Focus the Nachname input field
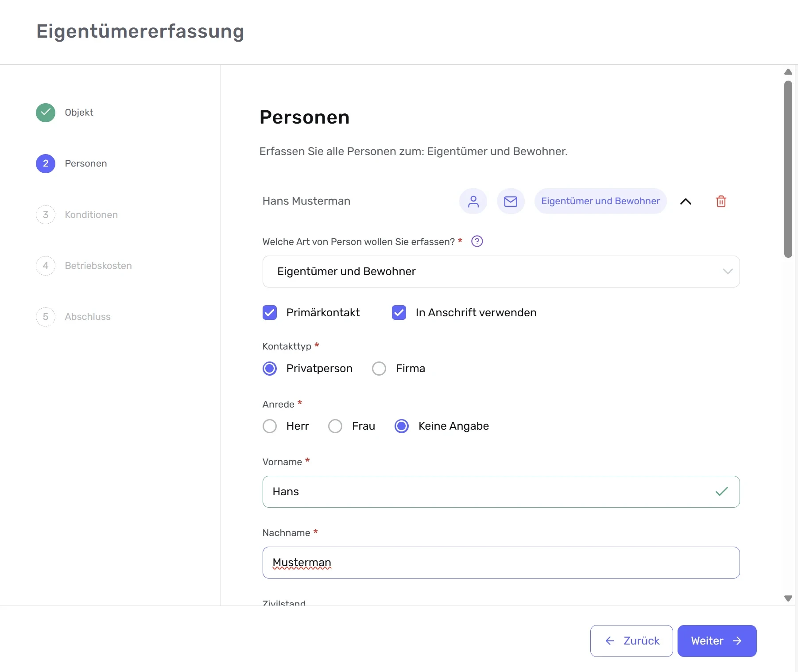The width and height of the screenshot is (798, 672). [x=501, y=563]
